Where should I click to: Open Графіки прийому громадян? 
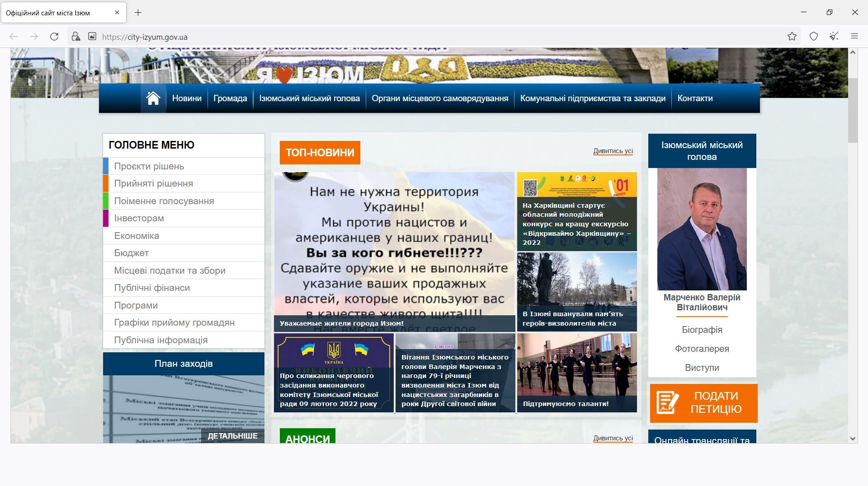(x=184, y=322)
